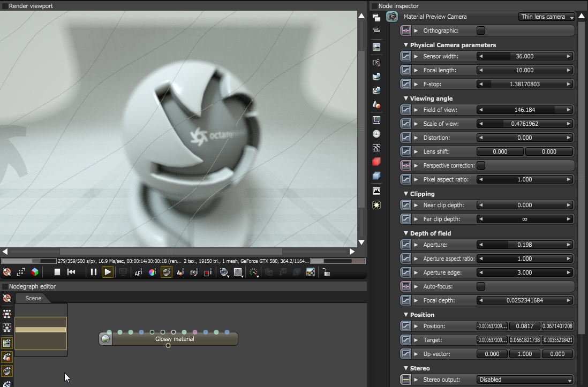Screen dimensions: 588x387
Task: Expand the F-stop row arrow
Action: pyautogui.click(x=416, y=84)
